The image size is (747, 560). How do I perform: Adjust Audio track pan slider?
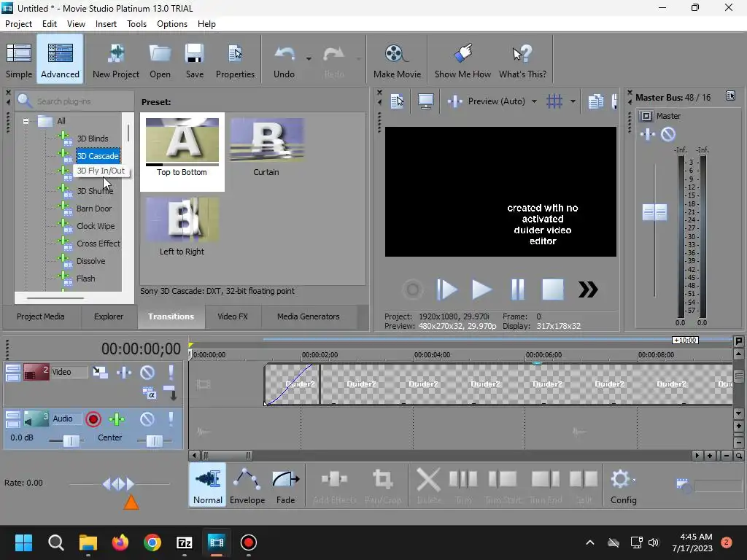point(154,441)
